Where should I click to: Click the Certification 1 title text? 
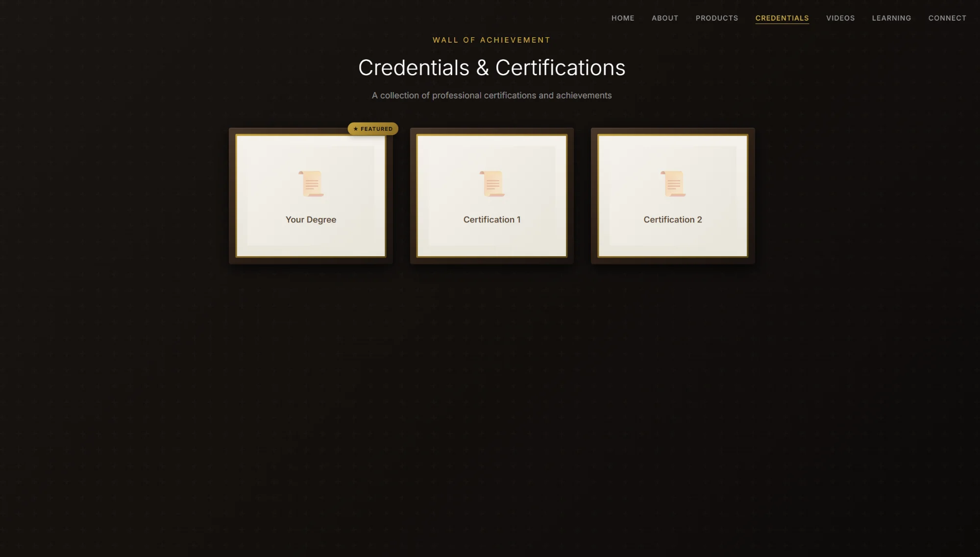click(x=491, y=219)
